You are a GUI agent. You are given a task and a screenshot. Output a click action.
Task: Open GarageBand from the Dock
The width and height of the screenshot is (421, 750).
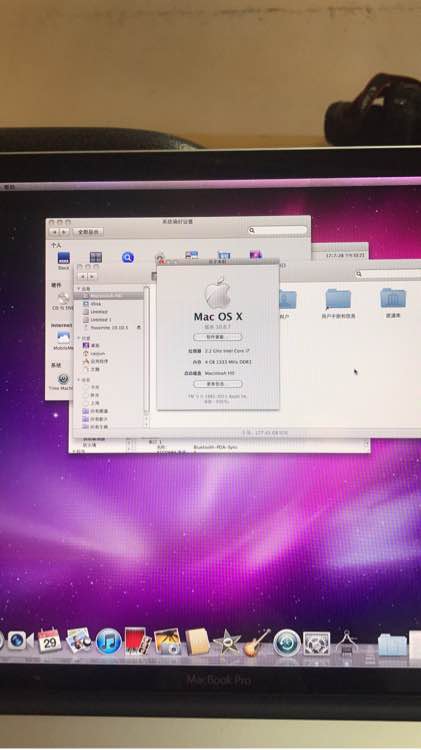click(x=257, y=642)
